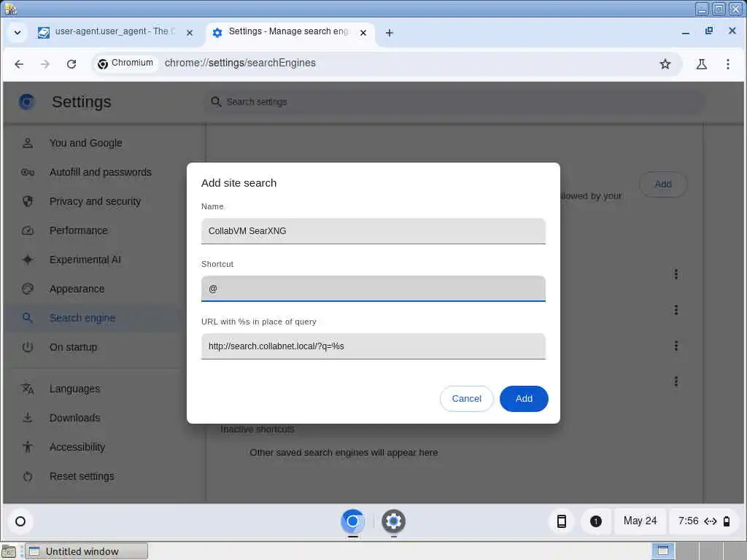Focus the Shortcut input field
Viewport: 747px width, 560px height.
click(373, 289)
